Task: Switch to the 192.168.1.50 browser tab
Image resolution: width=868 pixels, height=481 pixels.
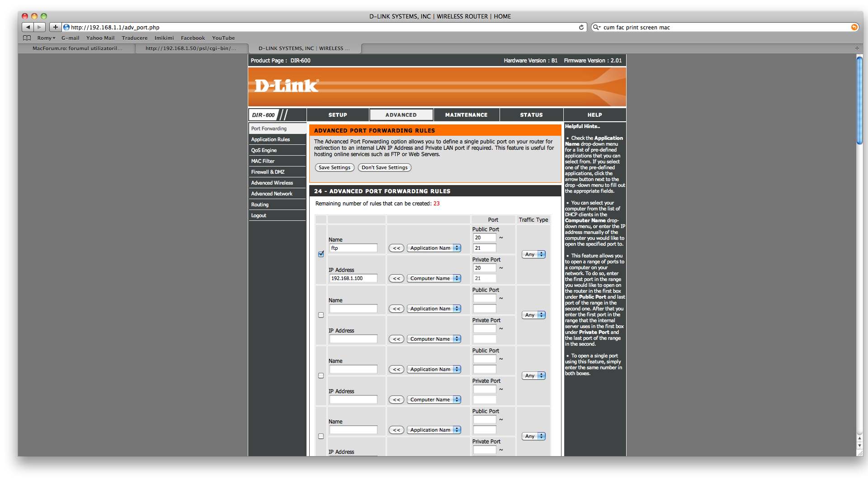Action: pos(191,48)
